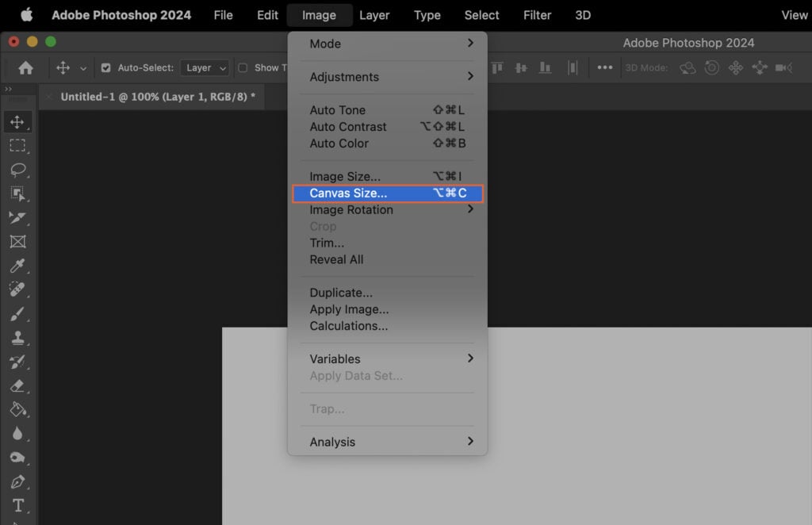Click the more options ellipsis button

coord(605,68)
